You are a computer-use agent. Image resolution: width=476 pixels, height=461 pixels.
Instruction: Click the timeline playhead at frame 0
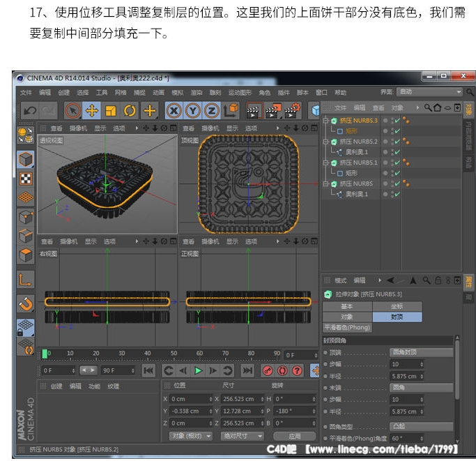click(x=45, y=354)
